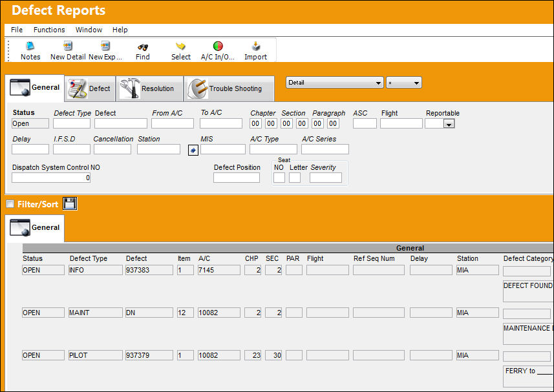
Task: Open the equals operator dropdown
Action: point(403,83)
